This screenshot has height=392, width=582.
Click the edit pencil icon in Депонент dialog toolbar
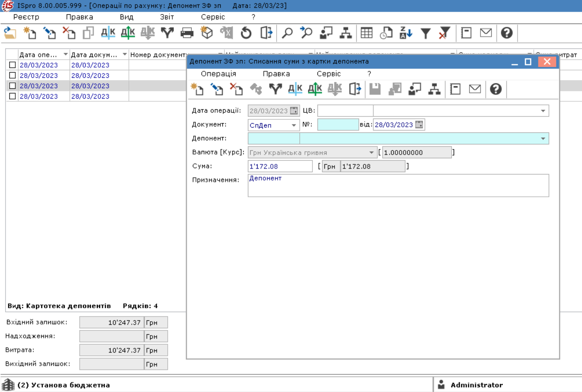[216, 89]
